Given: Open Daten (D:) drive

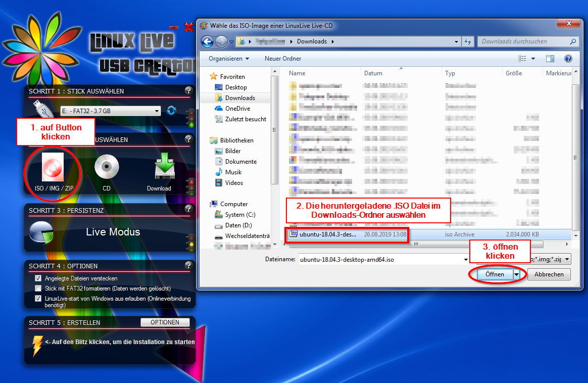Looking at the screenshot, I should (x=238, y=225).
